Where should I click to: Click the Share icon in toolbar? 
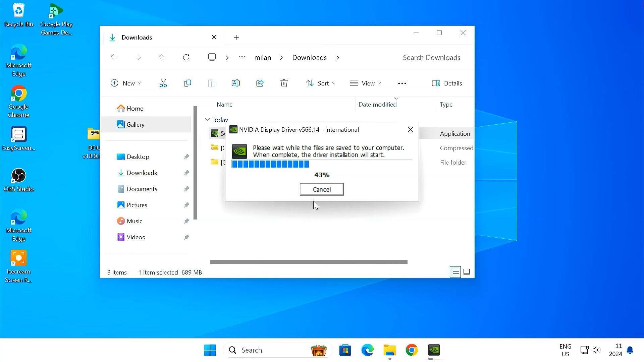pyautogui.click(x=260, y=83)
